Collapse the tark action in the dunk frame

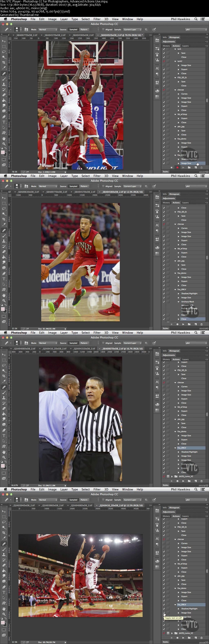point(175,49)
